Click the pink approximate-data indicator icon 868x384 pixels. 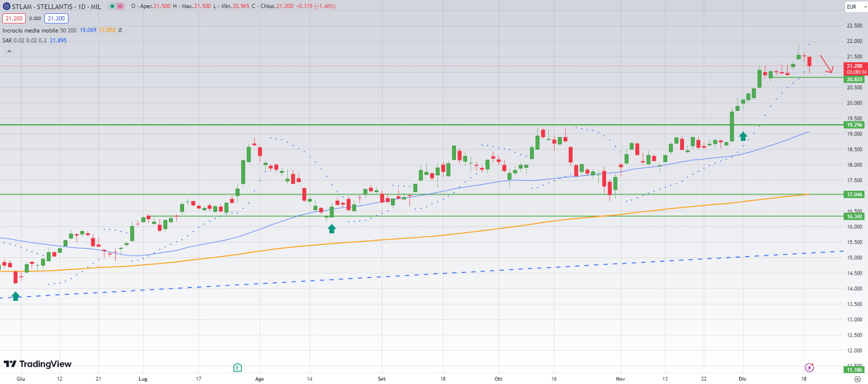click(120, 6)
